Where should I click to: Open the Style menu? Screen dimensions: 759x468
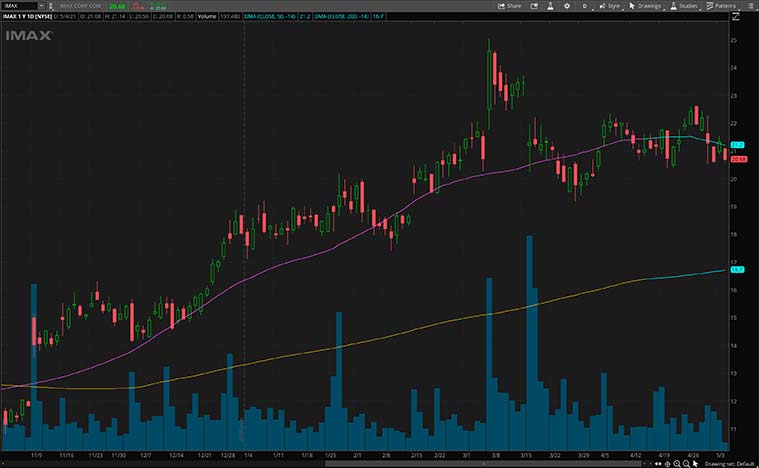tap(610, 5)
